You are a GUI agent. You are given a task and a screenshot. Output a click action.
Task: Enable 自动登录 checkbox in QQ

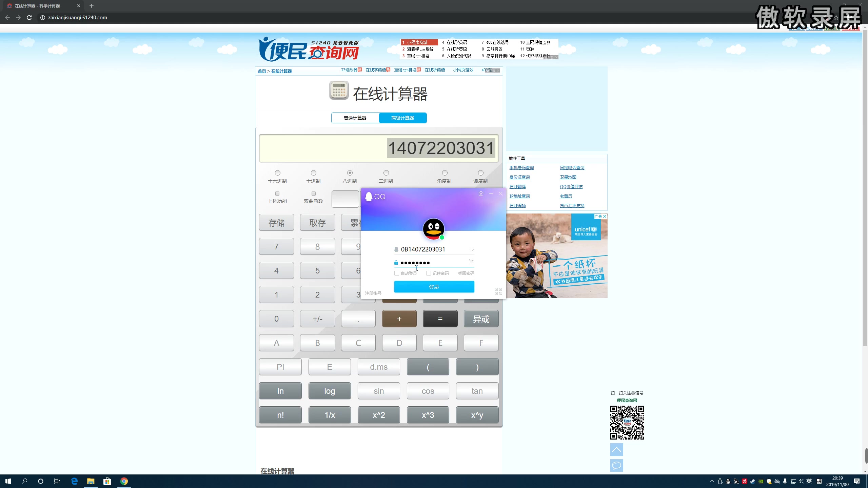tap(397, 273)
